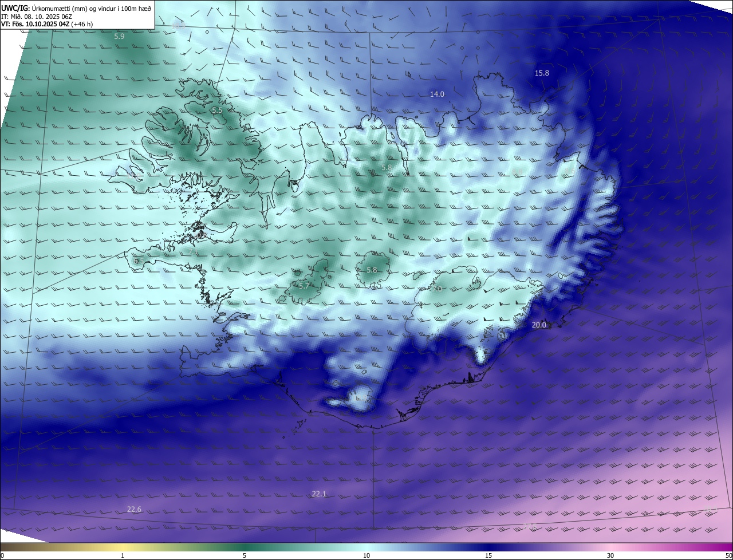Click the 30 tick on the color scale
Image resolution: width=733 pixels, height=560 pixels.
610,555
